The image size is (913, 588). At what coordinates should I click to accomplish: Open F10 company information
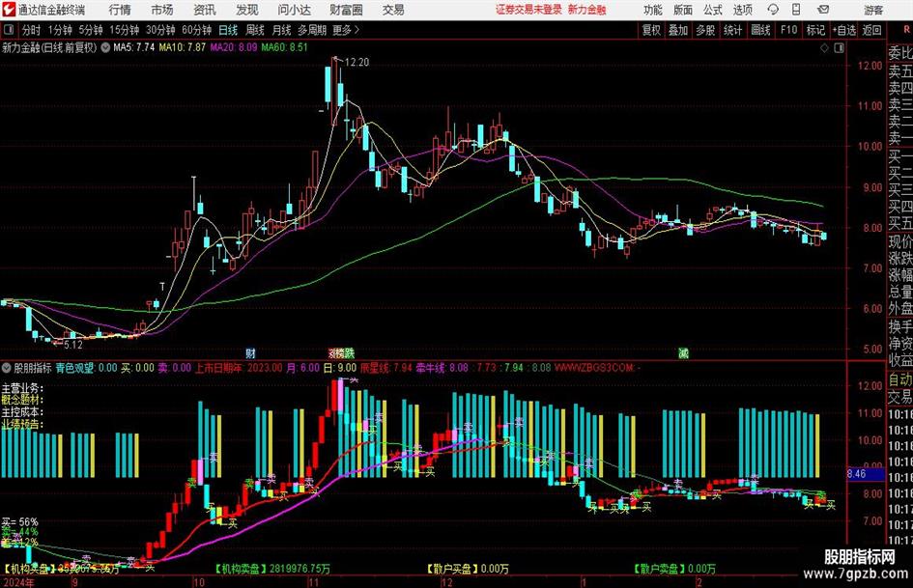tap(789, 30)
